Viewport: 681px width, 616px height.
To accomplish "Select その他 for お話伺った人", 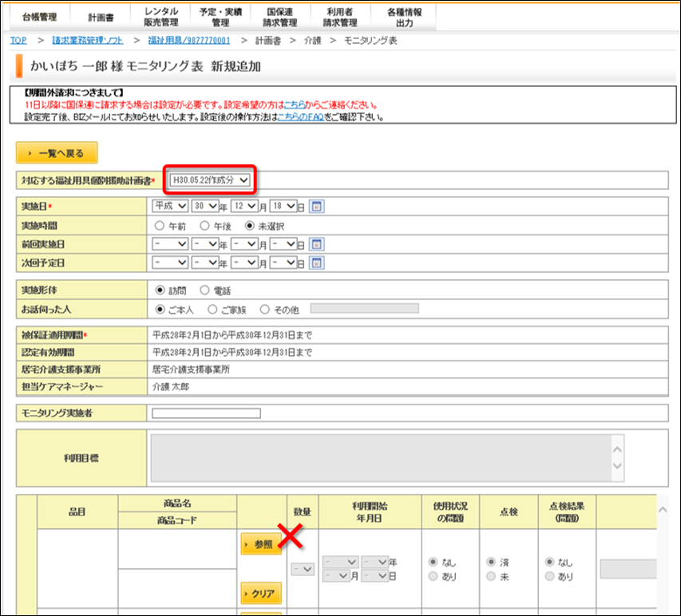I will (x=264, y=309).
